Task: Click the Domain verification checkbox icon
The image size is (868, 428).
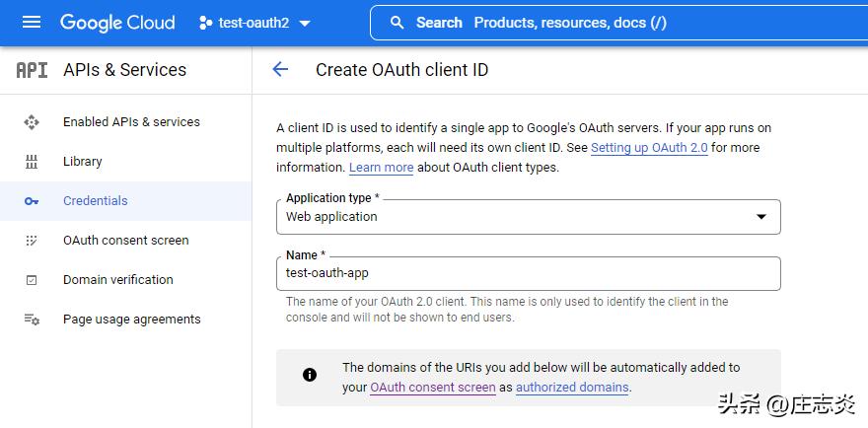Action: (32, 280)
